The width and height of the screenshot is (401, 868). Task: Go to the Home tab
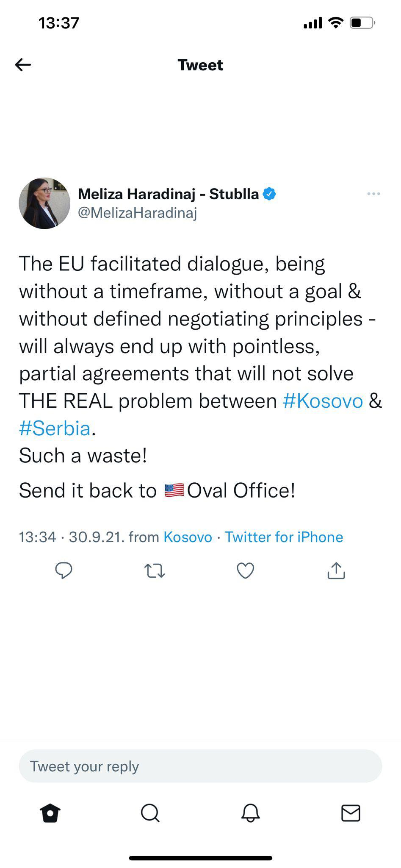[50, 813]
